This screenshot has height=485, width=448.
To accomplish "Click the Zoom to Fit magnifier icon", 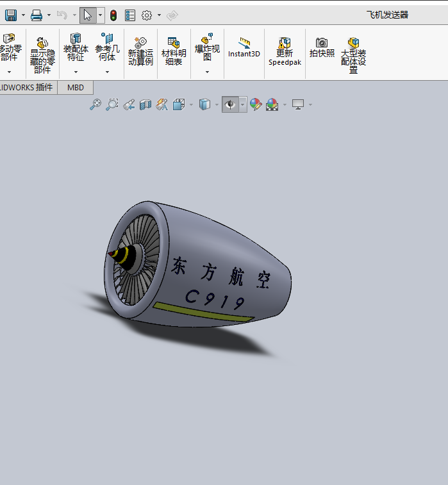I will [x=95, y=104].
